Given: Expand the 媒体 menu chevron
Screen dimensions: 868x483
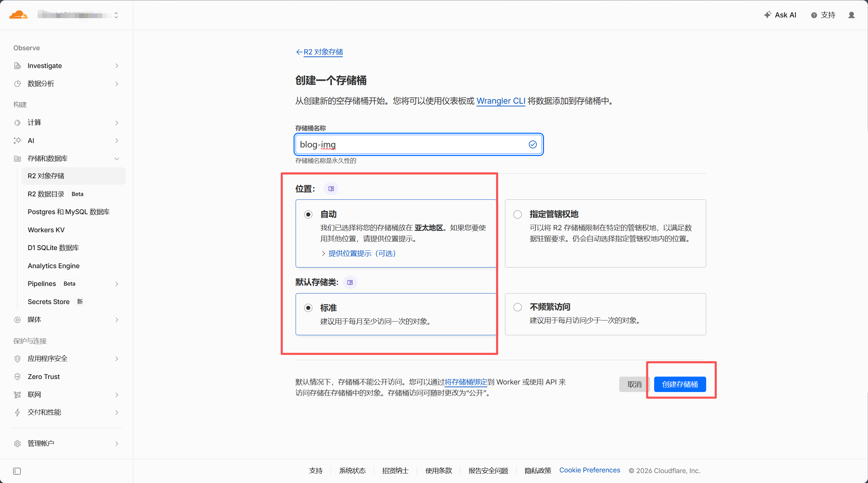Looking at the screenshot, I should coord(117,319).
